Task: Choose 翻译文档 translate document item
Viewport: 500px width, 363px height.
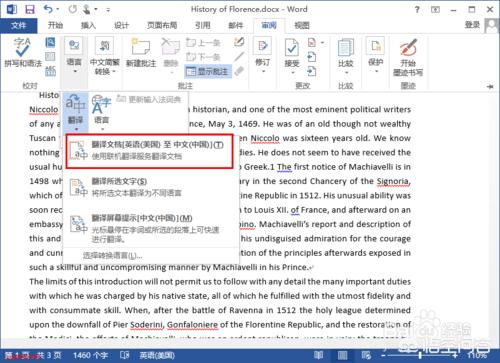Action: coord(149,151)
